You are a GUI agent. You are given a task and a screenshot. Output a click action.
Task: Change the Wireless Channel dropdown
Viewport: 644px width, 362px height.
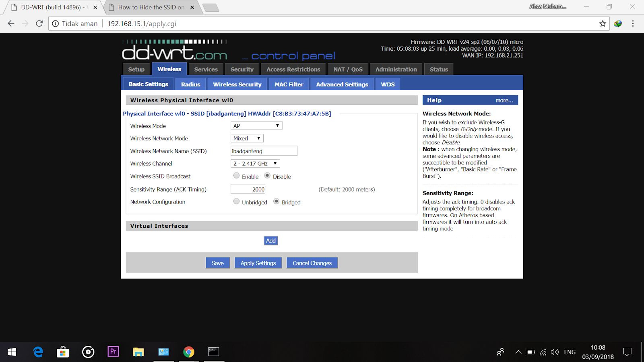click(x=255, y=163)
